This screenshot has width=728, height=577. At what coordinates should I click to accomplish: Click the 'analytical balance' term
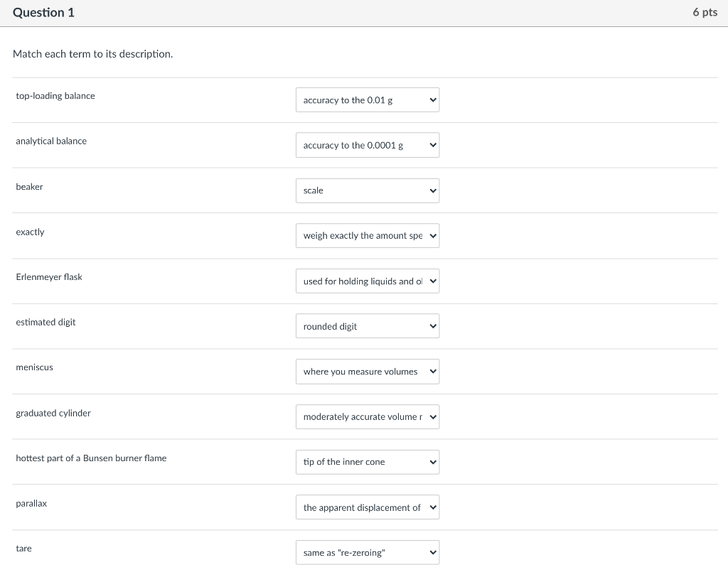pyautogui.click(x=51, y=141)
